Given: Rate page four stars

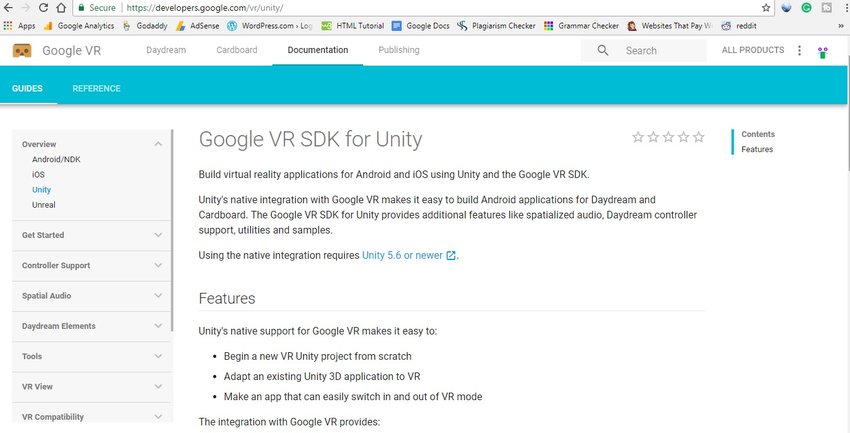Looking at the screenshot, I should pyautogui.click(x=684, y=137).
